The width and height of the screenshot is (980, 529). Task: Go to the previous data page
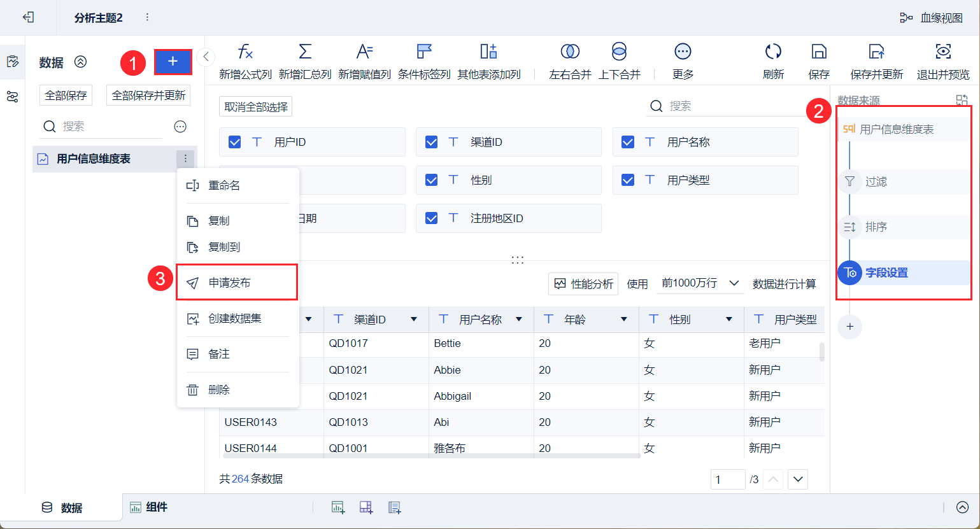coord(773,479)
